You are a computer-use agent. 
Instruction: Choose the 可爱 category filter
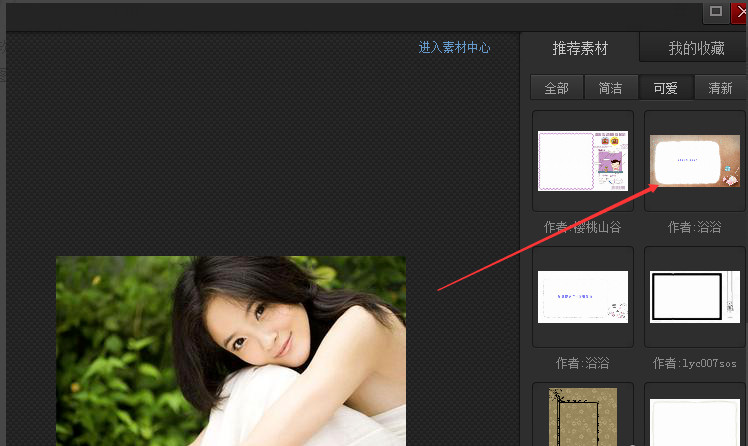point(665,88)
